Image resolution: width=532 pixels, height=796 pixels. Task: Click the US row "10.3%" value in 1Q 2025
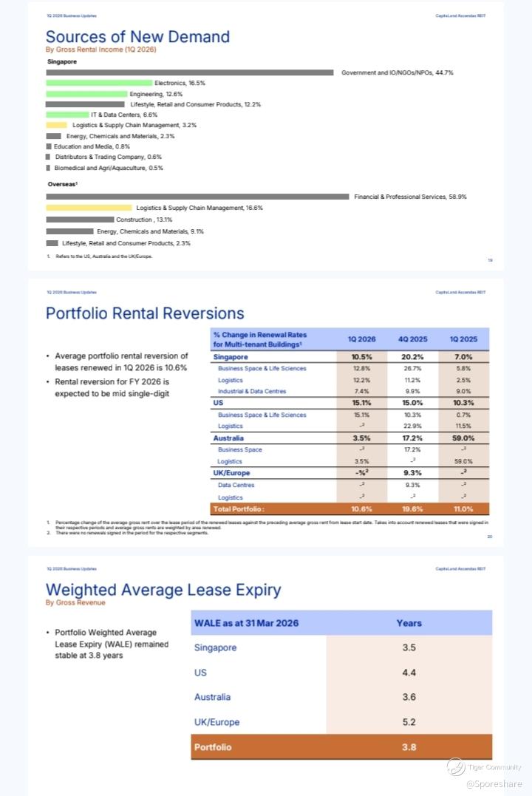pos(463,403)
